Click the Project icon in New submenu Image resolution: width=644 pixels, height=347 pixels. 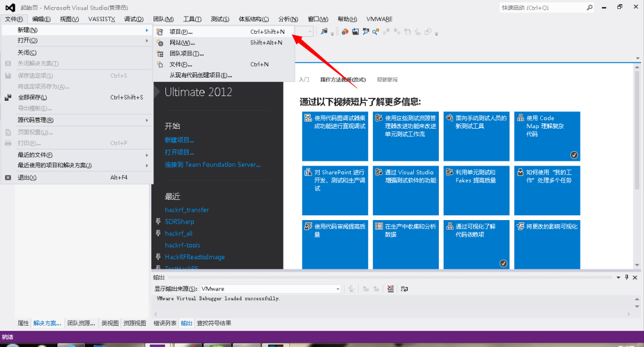point(160,31)
